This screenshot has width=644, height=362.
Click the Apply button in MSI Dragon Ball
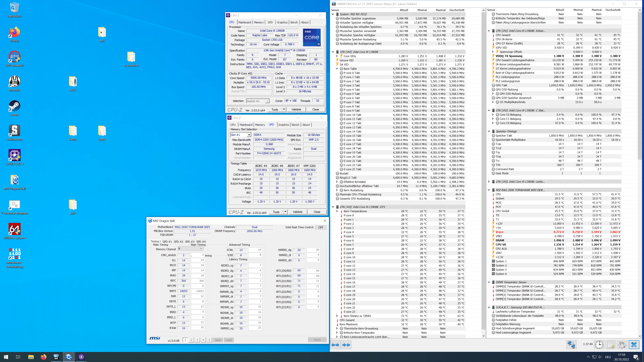pos(317,340)
